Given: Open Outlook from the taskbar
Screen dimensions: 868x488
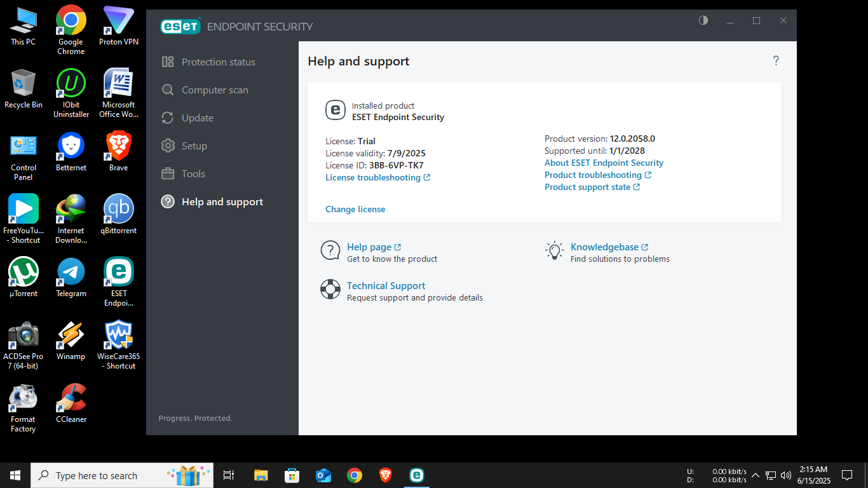Looking at the screenshot, I should point(323,475).
